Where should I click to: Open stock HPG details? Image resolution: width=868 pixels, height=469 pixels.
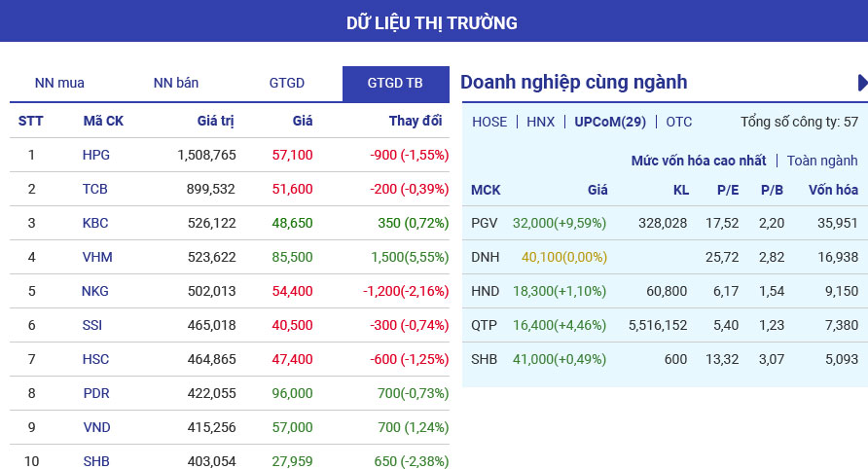(95, 155)
